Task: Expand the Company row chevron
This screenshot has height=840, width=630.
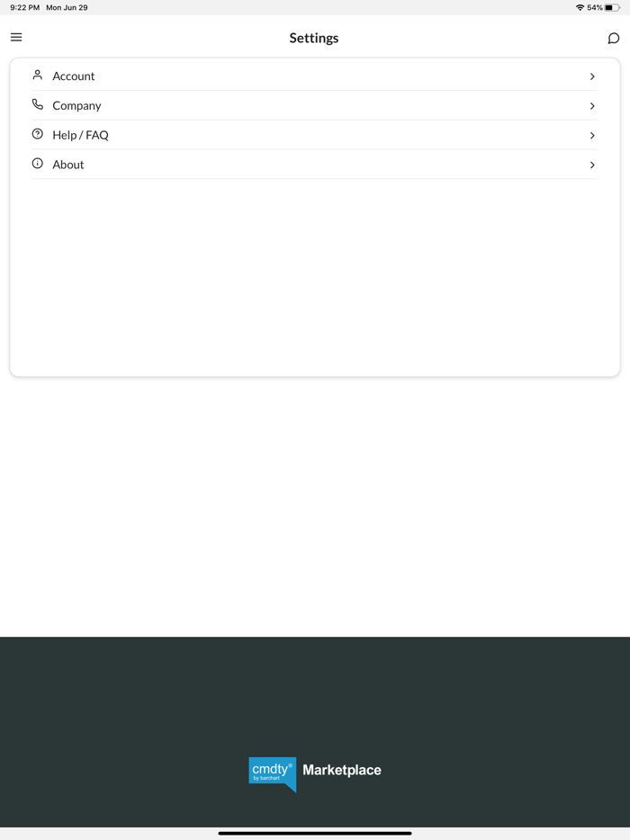Action: (592, 106)
